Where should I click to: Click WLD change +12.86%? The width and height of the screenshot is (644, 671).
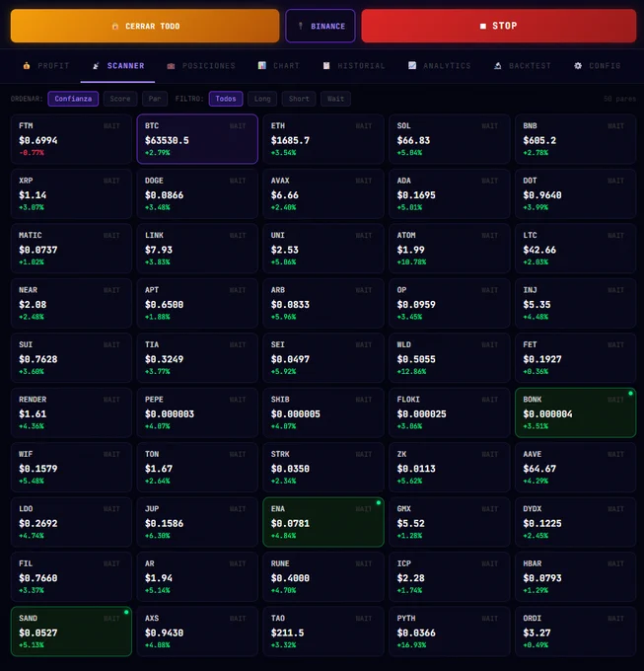pos(411,371)
